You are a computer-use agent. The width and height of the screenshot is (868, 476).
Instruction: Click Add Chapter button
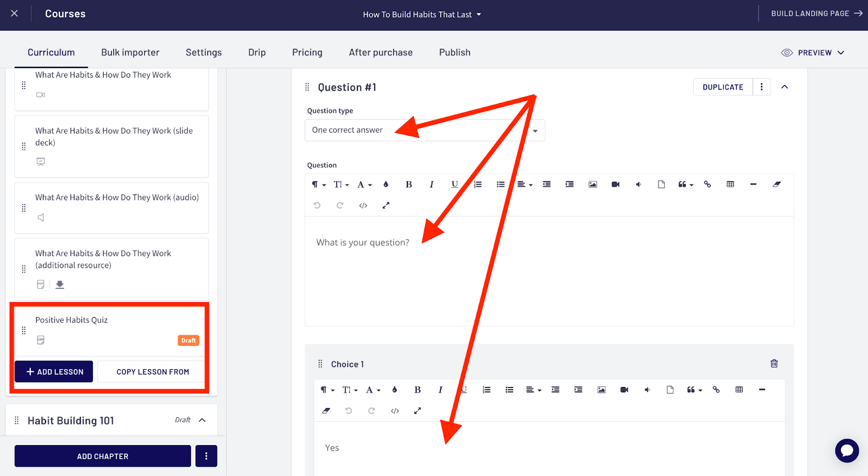pos(103,456)
